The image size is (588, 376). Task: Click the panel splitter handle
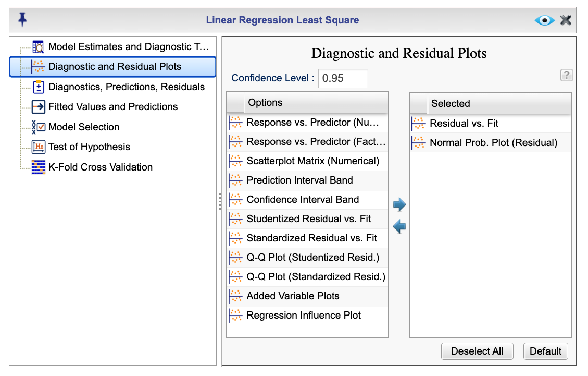[x=220, y=201]
